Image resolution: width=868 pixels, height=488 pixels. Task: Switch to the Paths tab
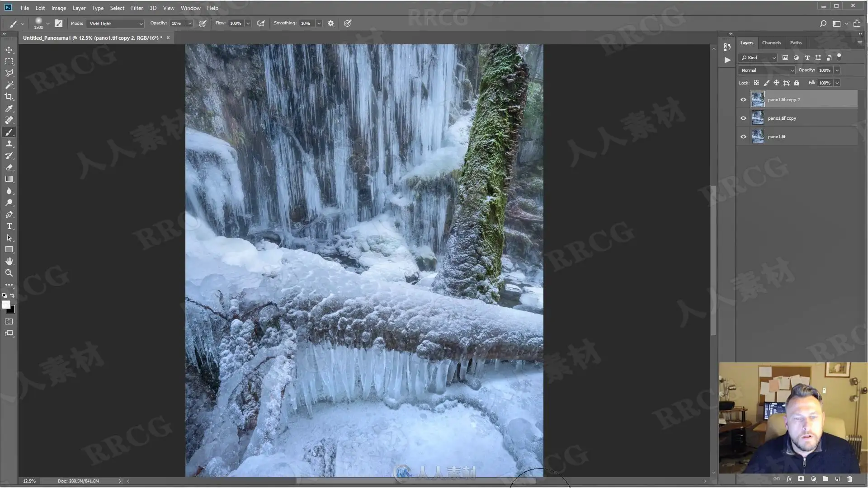point(796,42)
